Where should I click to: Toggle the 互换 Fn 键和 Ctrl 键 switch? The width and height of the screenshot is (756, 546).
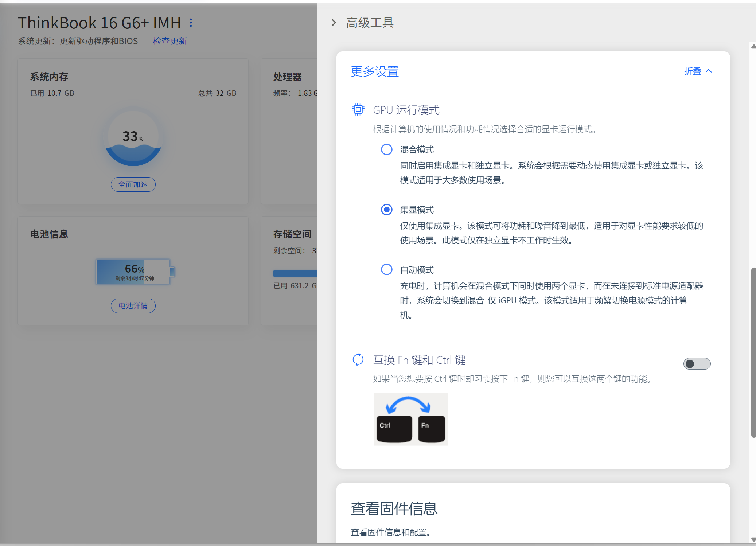[x=697, y=364]
